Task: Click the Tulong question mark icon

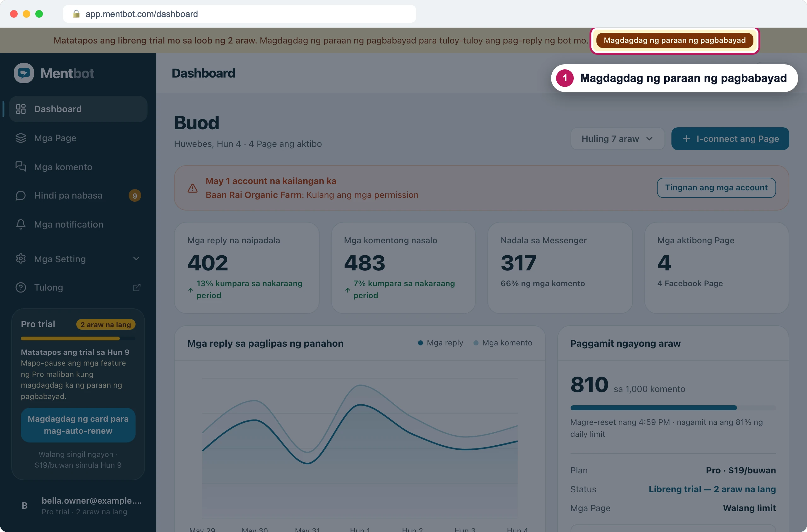Action: pyautogui.click(x=21, y=287)
